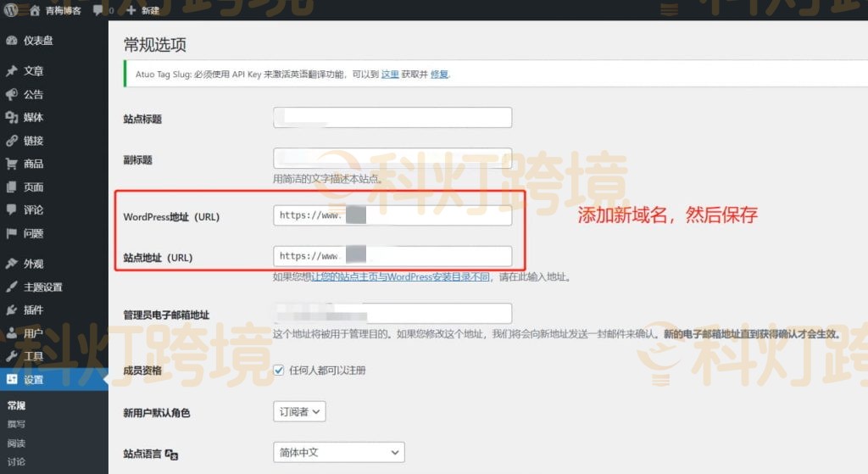The image size is (868, 474).
Task: Click the WordPress logo in admin bar
Action: coord(10,10)
